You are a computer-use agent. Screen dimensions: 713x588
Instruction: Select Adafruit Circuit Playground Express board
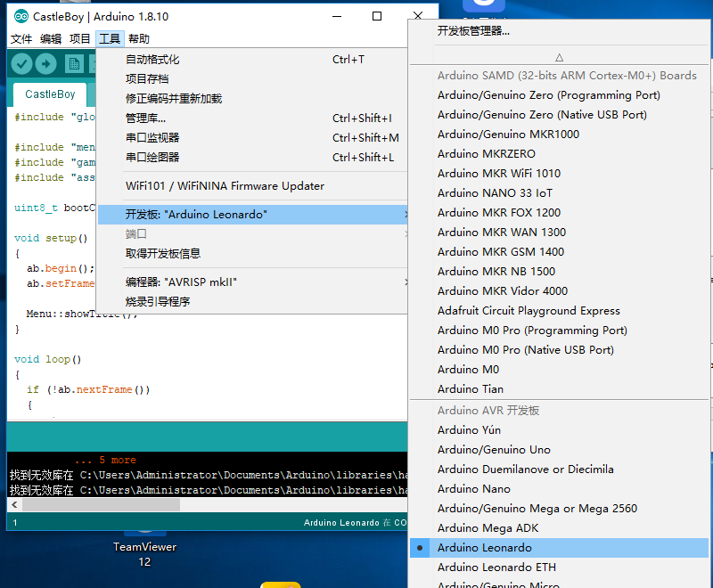click(529, 310)
